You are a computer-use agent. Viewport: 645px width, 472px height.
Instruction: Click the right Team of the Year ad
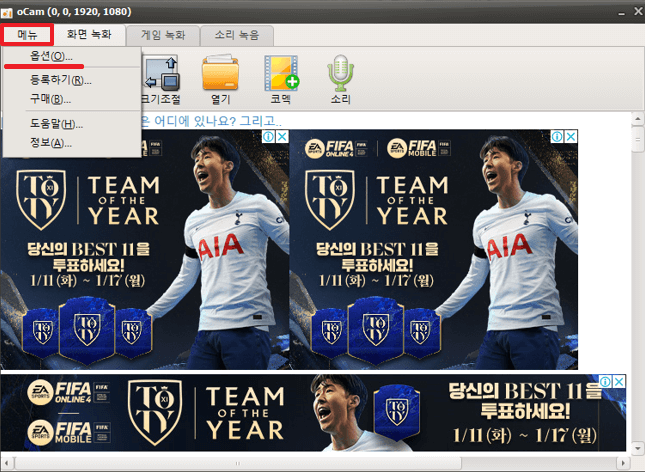(x=434, y=249)
